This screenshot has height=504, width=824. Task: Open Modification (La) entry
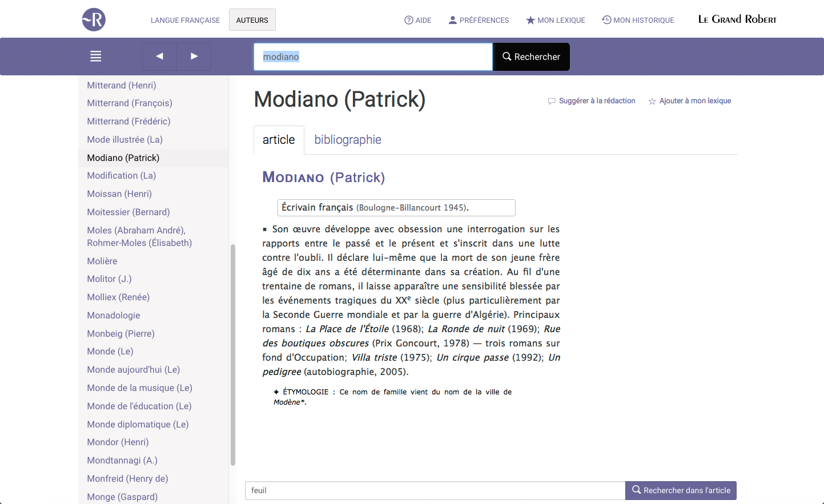(x=121, y=175)
